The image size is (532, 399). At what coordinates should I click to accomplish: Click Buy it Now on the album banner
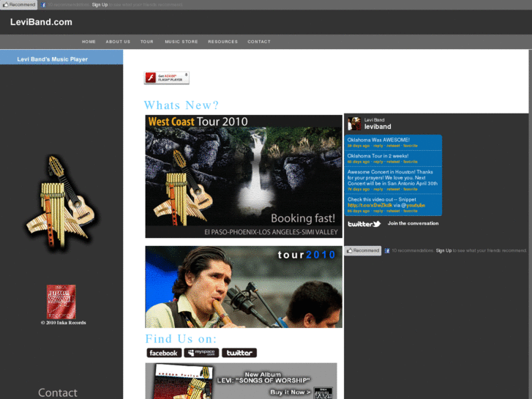coord(290,392)
